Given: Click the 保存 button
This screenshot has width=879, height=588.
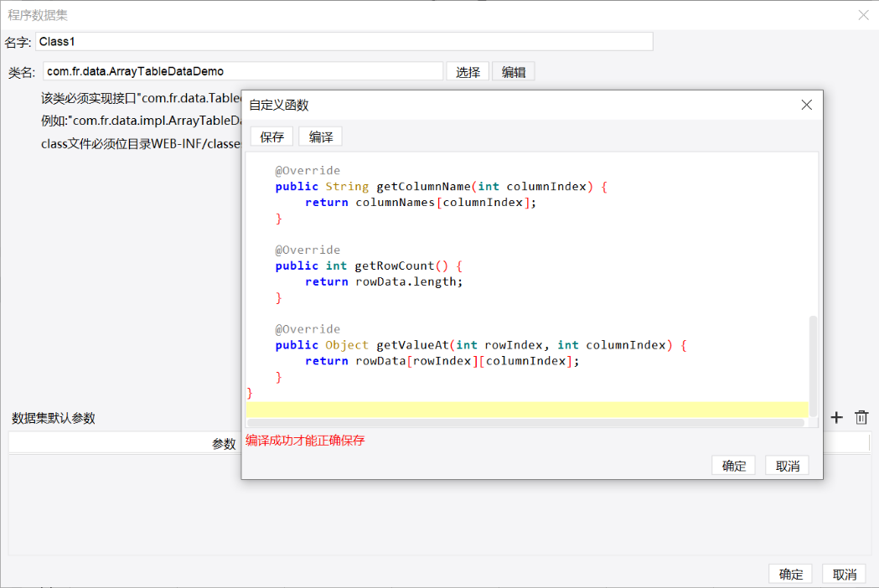Looking at the screenshot, I should pyautogui.click(x=271, y=137).
